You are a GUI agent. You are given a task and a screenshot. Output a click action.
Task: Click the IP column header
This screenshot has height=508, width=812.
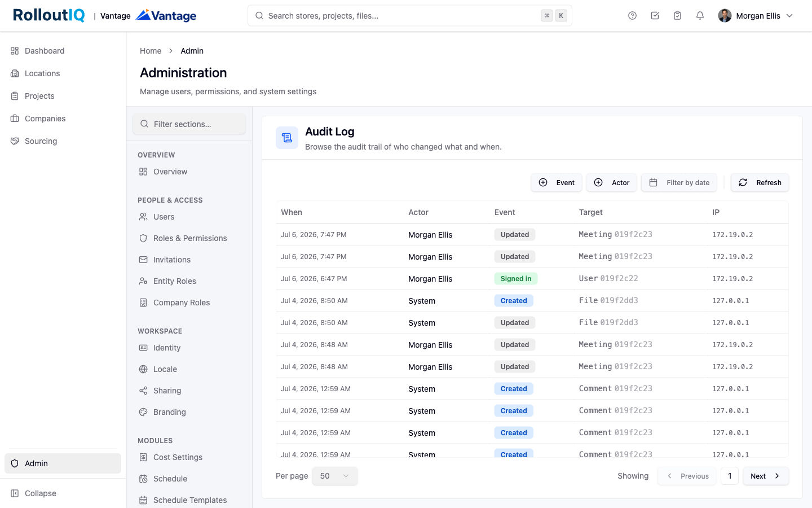(x=716, y=212)
